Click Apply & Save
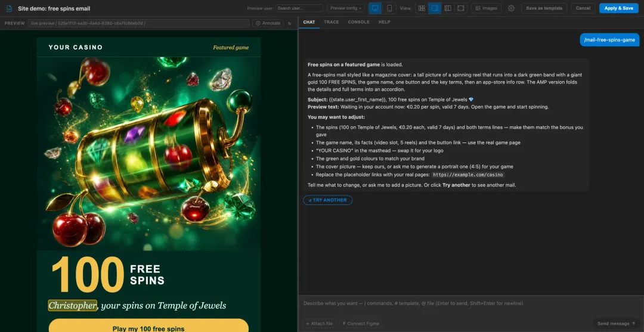The image size is (644, 332). tap(618, 8)
